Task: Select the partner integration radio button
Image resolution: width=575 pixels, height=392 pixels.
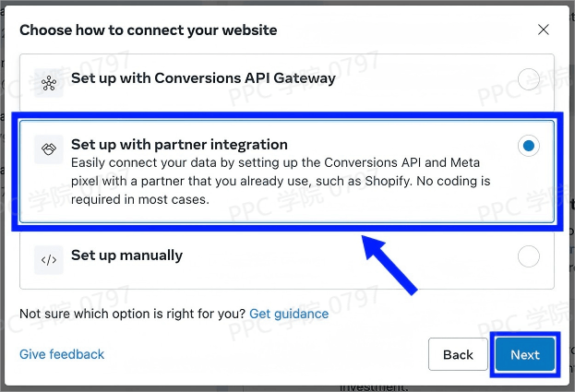Action: (529, 146)
